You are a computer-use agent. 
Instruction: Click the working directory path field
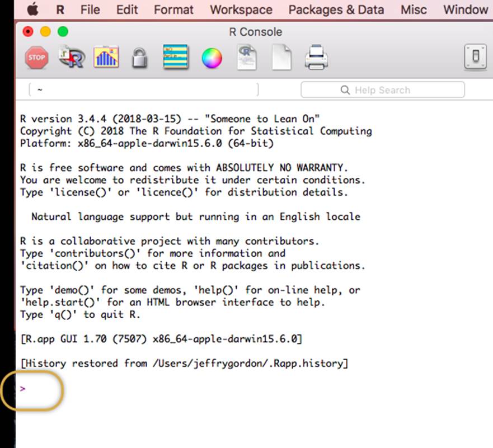143,90
